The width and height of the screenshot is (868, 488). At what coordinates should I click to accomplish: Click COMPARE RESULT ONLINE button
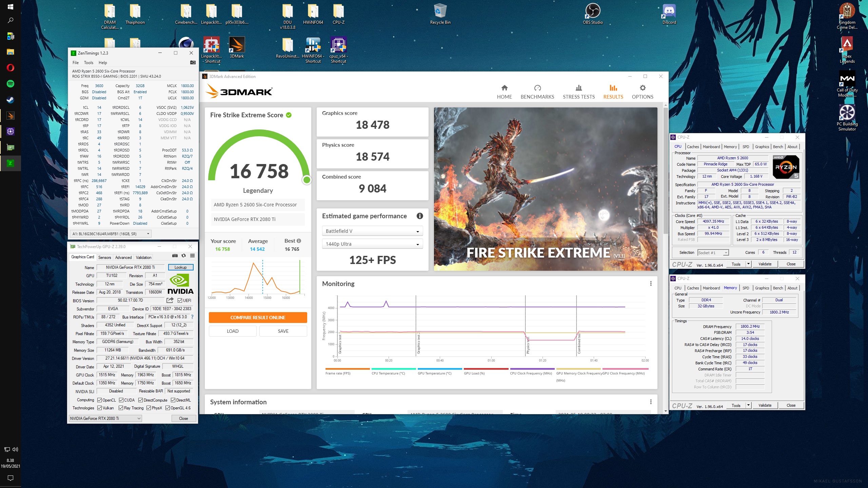258,317
